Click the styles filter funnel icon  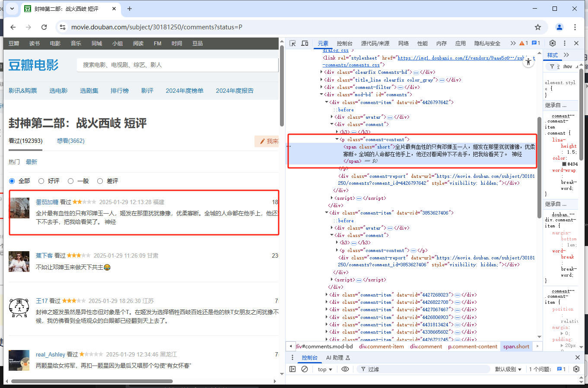point(552,66)
